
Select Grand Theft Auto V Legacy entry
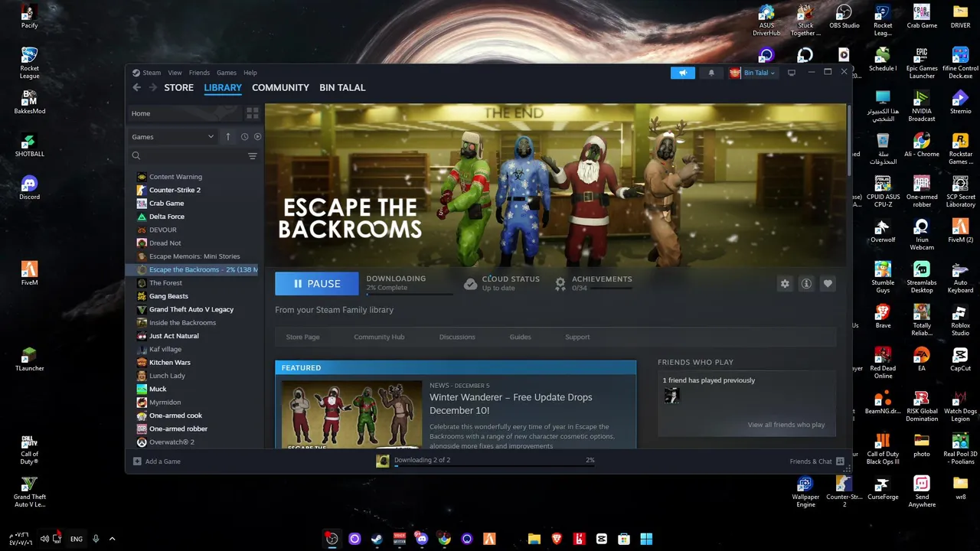pyautogui.click(x=191, y=309)
